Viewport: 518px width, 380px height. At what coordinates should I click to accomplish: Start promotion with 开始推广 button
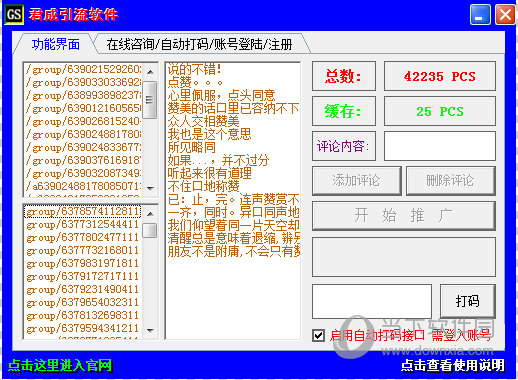pyautogui.click(x=404, y=216)
